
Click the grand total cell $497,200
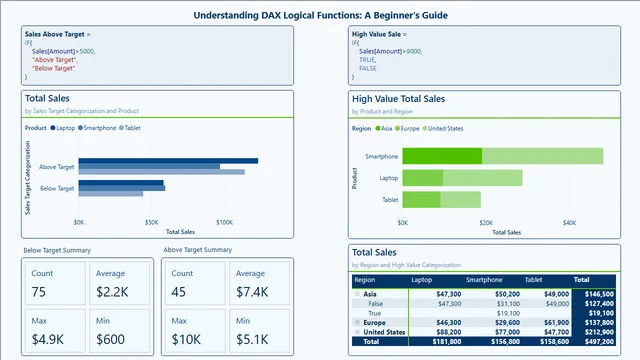coord(599,342)
